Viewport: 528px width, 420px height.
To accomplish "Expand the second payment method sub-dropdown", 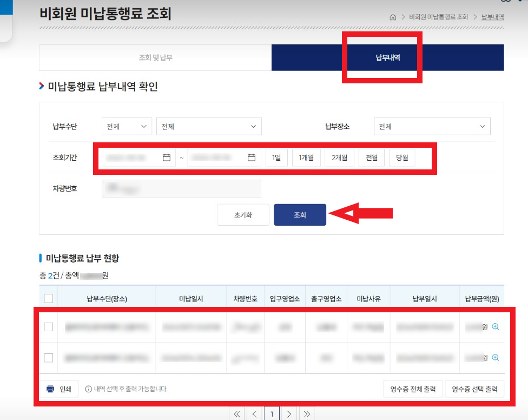I will coord(209,126).
